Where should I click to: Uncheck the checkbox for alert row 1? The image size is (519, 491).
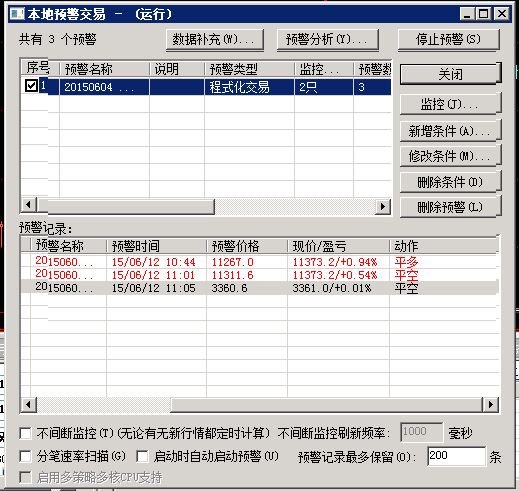(x=31, y=86)
